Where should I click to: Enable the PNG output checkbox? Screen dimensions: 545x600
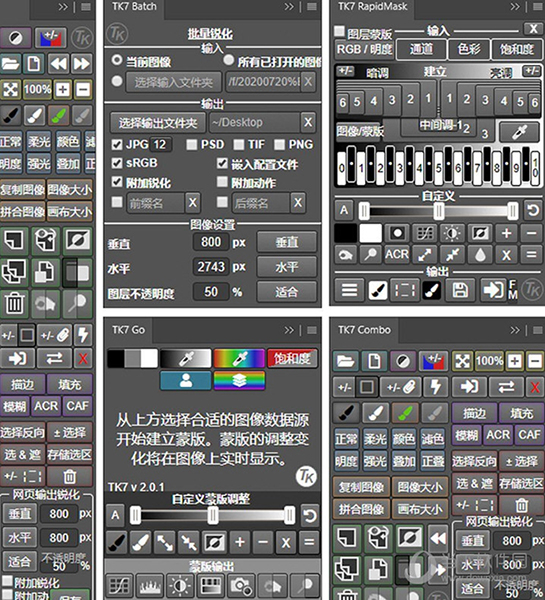click(x=279, y=145)
